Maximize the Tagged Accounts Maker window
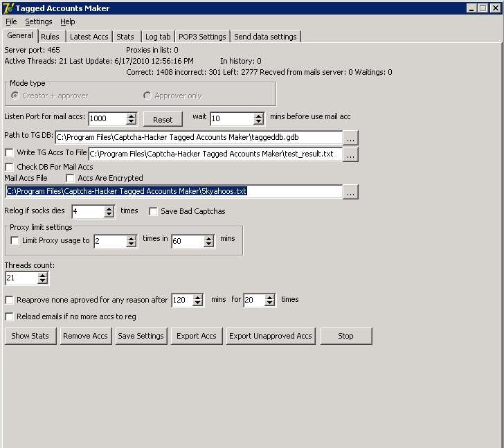Viewport: 504px width, 448px height. coord(483,8)
